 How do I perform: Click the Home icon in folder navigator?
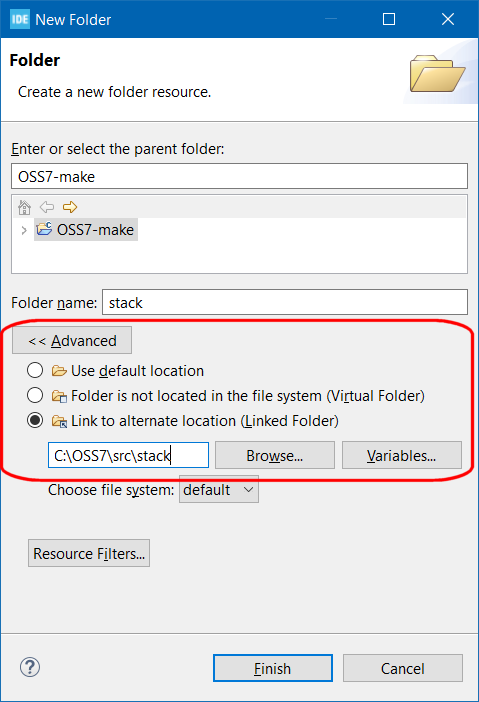24,207
